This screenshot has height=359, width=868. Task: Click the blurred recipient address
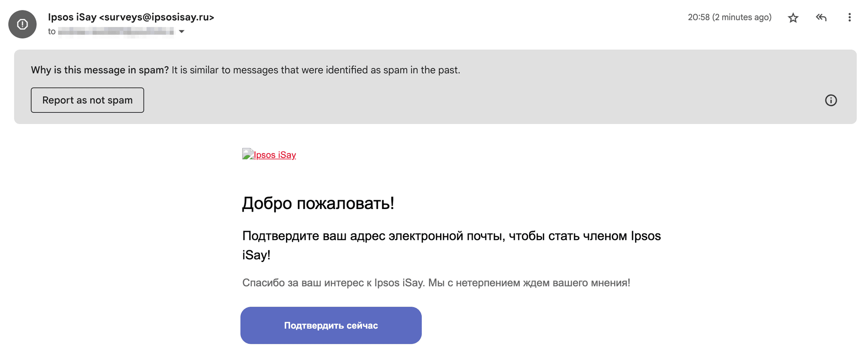click(x=115, y=32)
